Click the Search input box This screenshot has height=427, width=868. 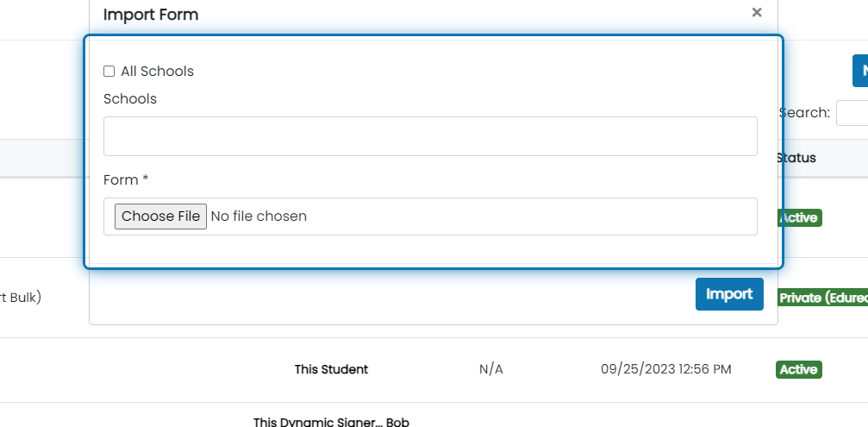click(852, 113)
